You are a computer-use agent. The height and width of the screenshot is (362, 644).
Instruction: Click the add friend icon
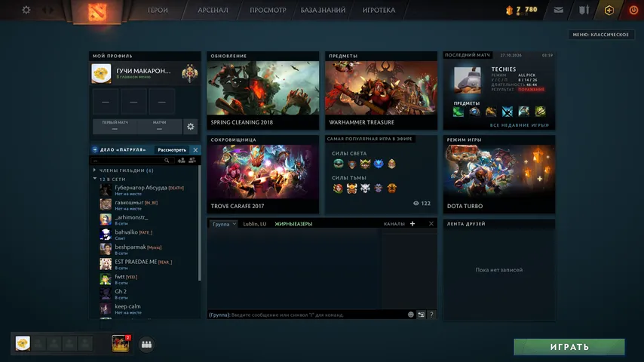(181, 161)
